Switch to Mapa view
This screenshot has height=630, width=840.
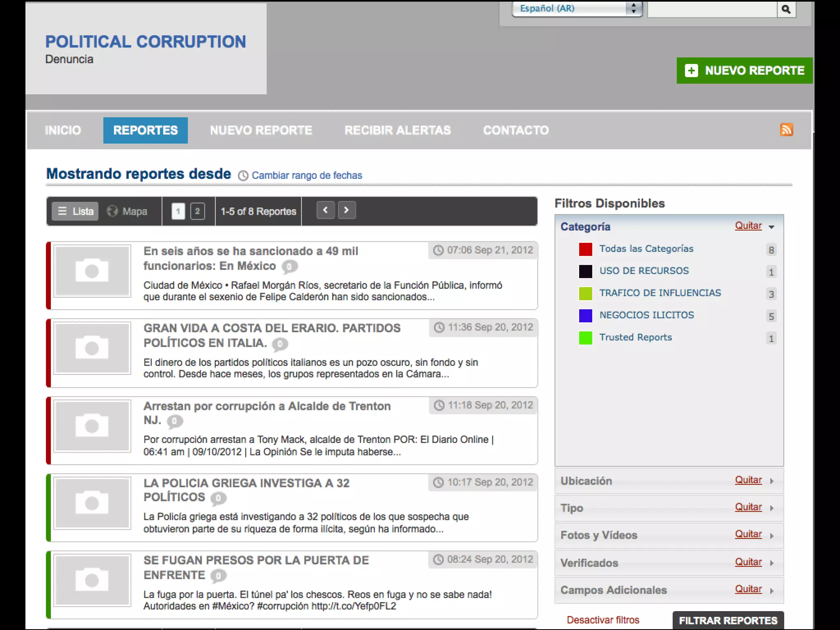pos(127,211)
